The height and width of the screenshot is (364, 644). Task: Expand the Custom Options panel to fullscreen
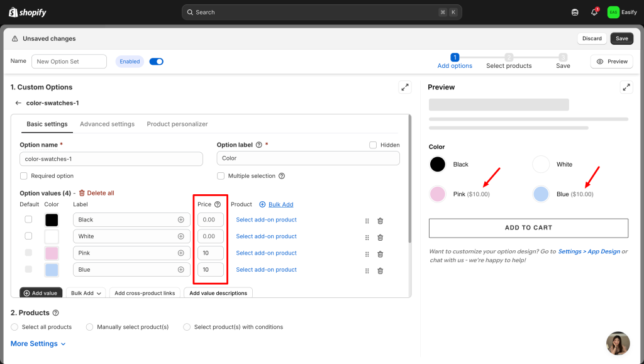(405, 87)
